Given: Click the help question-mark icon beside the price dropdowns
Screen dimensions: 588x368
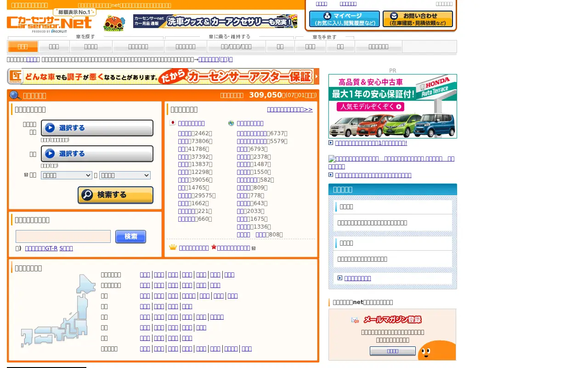Looking at the screenshot, I should (26, 175).
